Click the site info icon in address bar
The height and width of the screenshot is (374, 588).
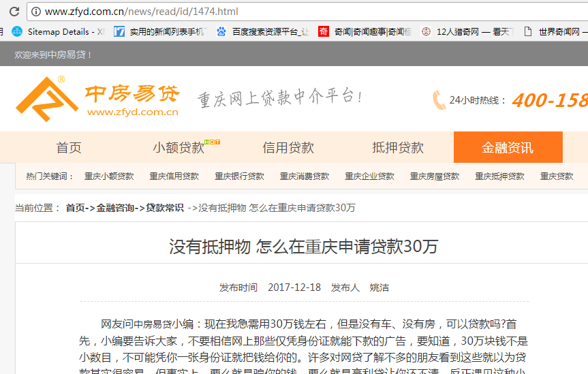tap(36, 12)
